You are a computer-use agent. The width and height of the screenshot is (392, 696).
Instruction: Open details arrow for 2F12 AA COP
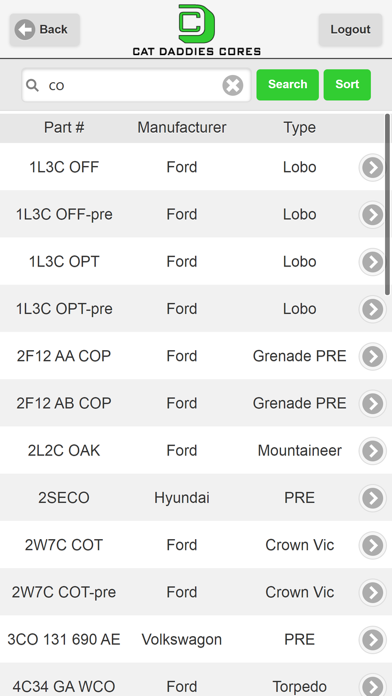[x=372, y=356]
